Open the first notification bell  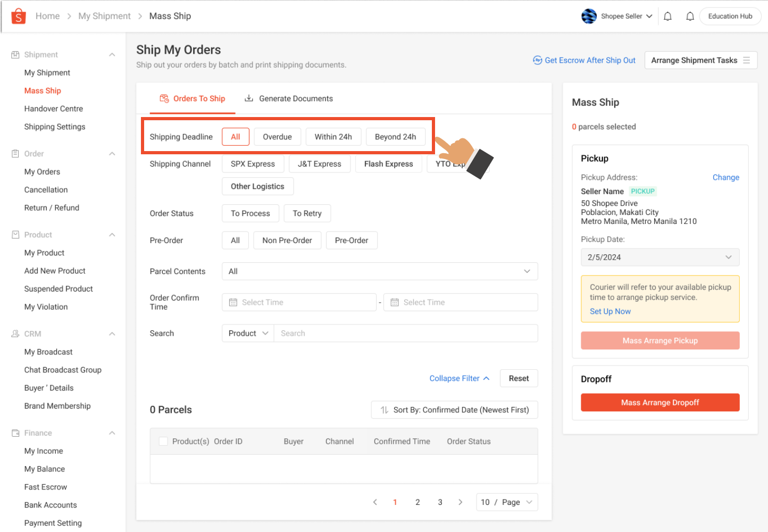tap(667, 16)
